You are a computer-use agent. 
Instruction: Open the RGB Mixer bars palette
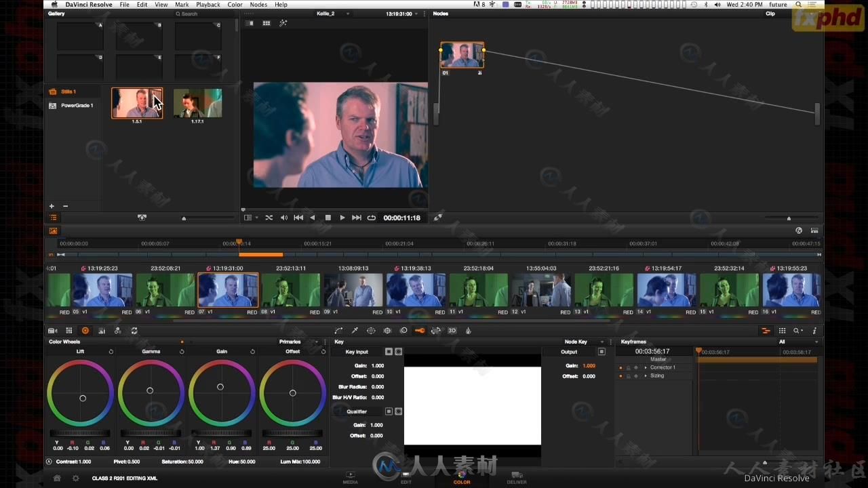(102, 331)
